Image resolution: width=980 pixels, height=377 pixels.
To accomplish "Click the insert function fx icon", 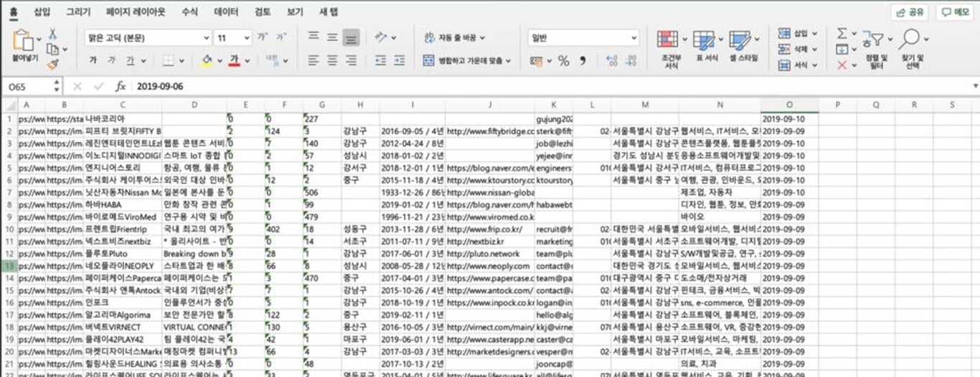I will click(121, 86).
